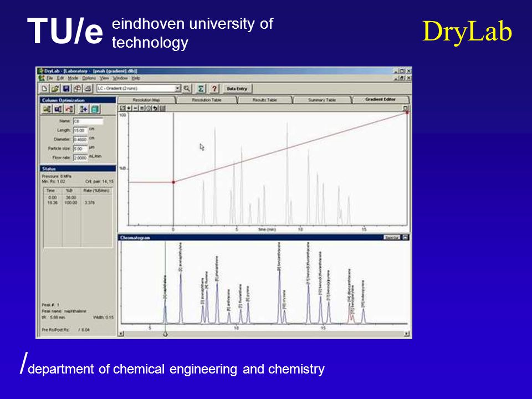532x399 pixels.
Task: Click the red overlapping peak pair in chromatogram
Action: [x=351, y=315]
